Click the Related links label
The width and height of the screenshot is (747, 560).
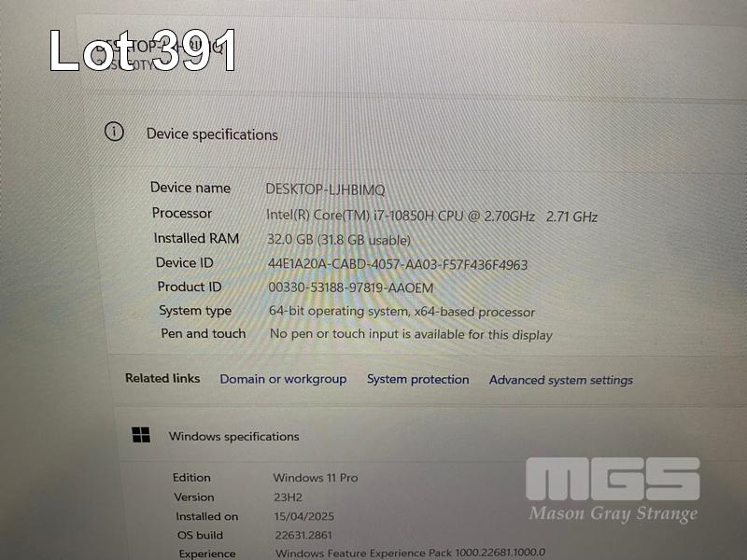click(x=162, y=378)
